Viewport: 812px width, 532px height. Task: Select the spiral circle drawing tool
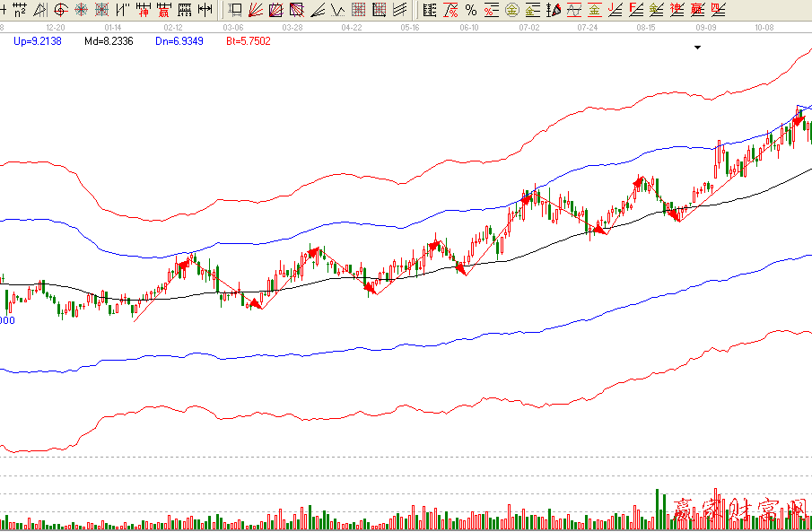click(x=60, y=10)
